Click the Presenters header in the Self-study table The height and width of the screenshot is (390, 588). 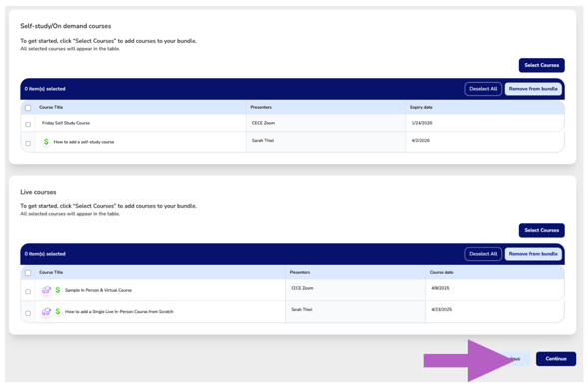point(261,107)
